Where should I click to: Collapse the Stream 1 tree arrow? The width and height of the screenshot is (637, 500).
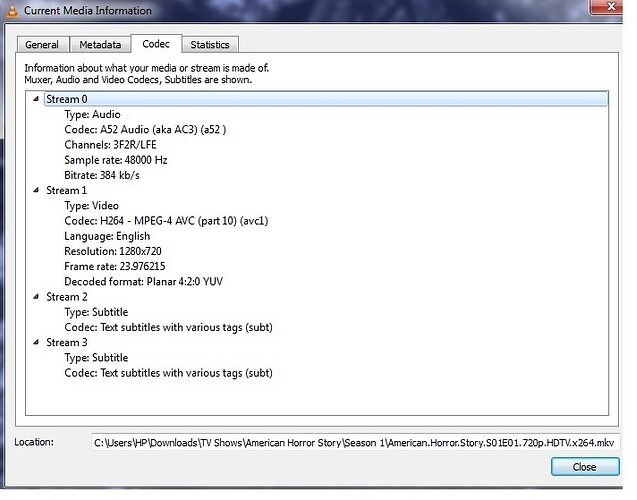pos(36,190)
